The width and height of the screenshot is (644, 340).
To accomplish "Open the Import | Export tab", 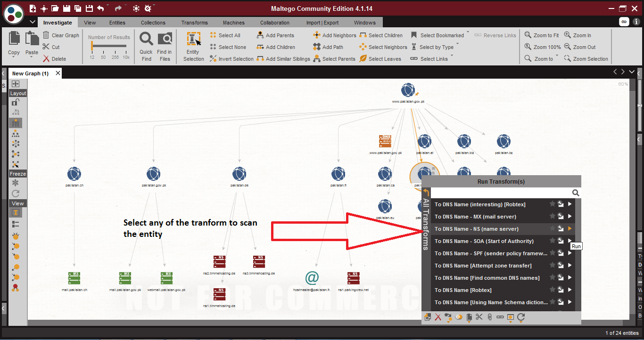I will [x=322, y=23].
